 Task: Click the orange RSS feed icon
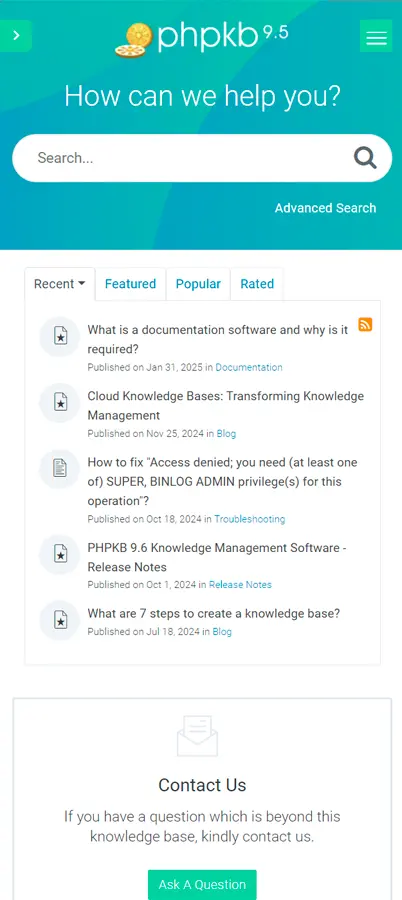[x=365, y=324]
